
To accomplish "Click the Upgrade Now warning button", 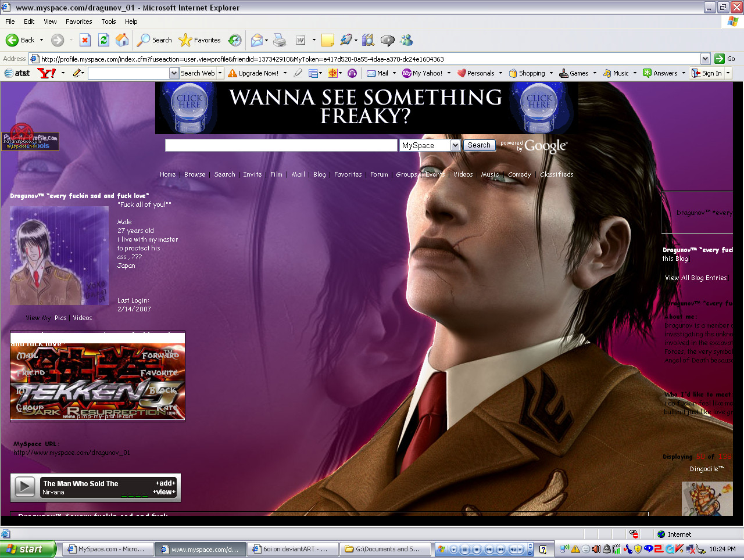I will 253,73.
